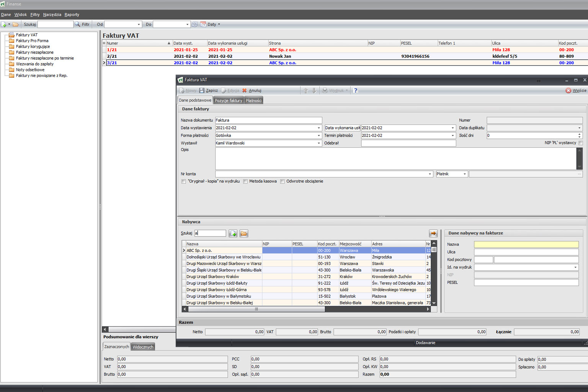Click the Anuluj cancel red X icon
This screenshot has height=392, width=588.
(x=245, y=91)
